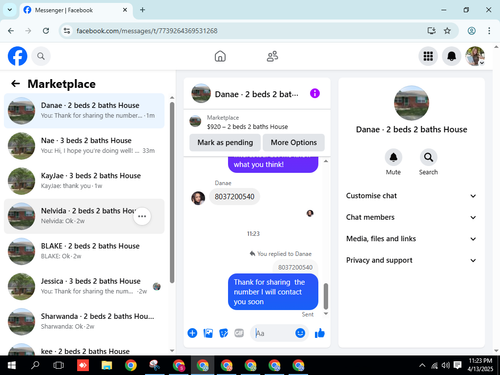Choose a GIF from composer
500x375 pixels.
(x=239, y=333)
